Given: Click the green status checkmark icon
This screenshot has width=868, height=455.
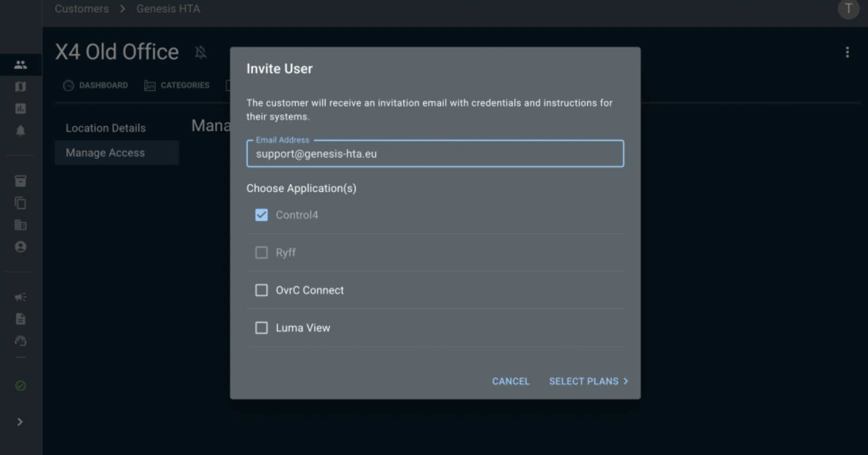Looking at the screenshot, I should click(x=21, y=386).
